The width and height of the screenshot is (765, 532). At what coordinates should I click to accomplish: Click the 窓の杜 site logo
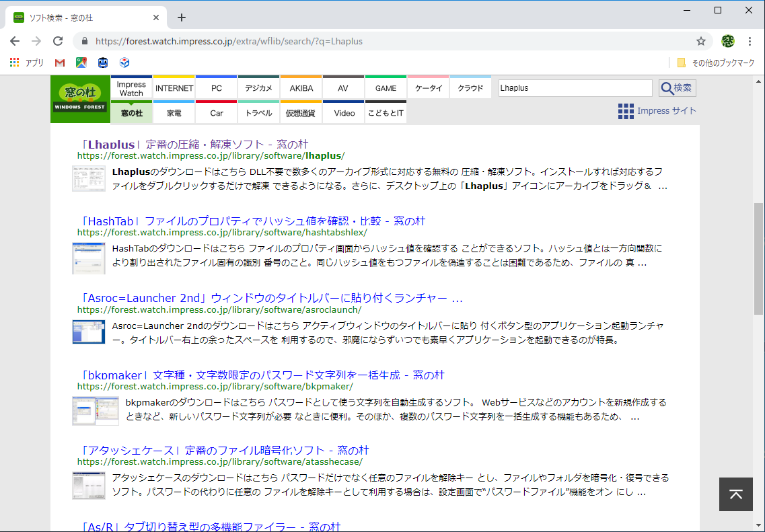[x=79, y=98]
